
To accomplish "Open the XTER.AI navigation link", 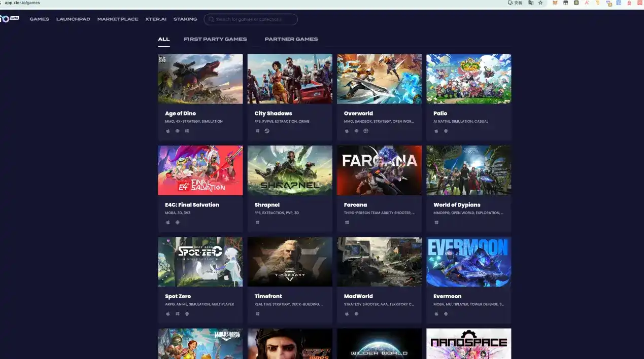I will (156, 19).
